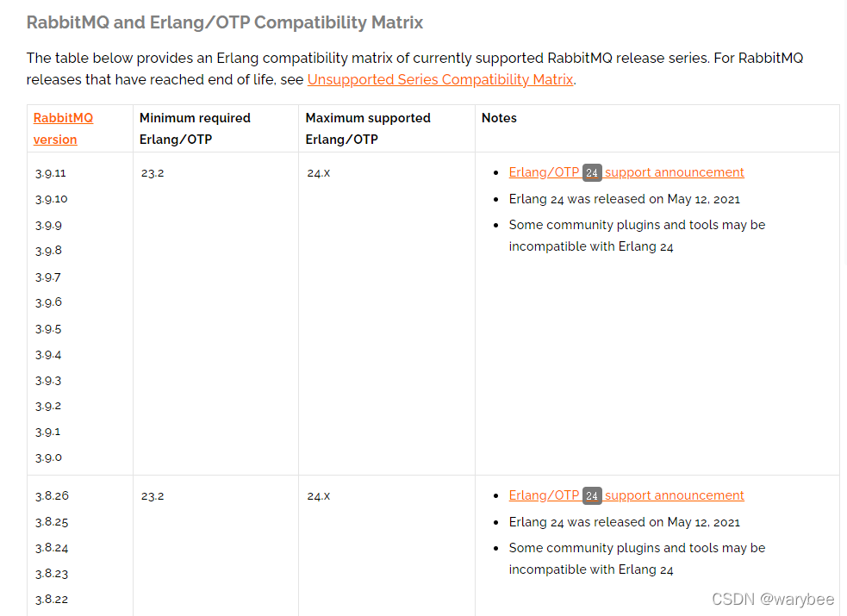Select RabbitMQ version 3.9.11 text
Viewport: 847px width, 616px height.
(51, 173)
